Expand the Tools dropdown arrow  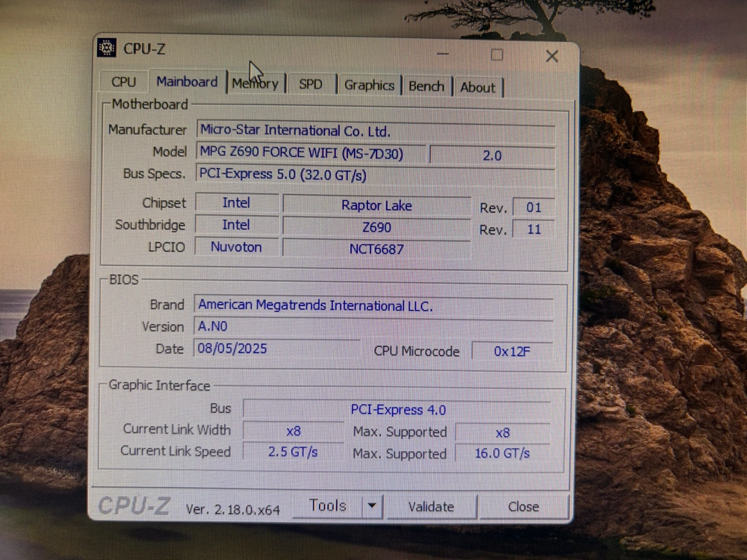pyautogui.click(x=372, y=505)
